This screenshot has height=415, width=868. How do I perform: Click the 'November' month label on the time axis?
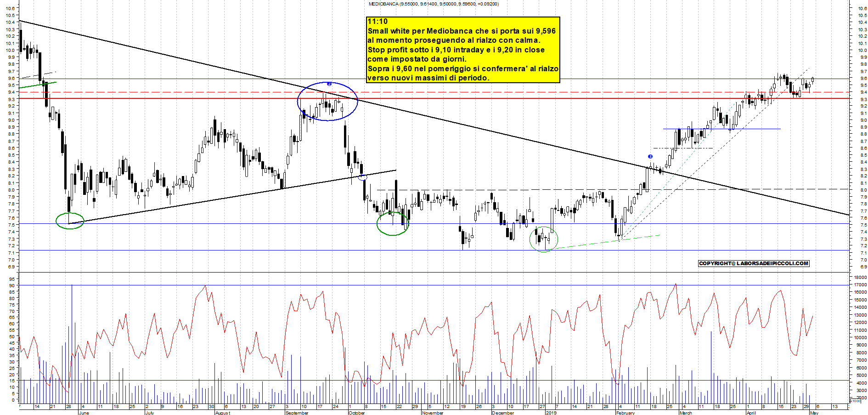click(x=433, y=413)
